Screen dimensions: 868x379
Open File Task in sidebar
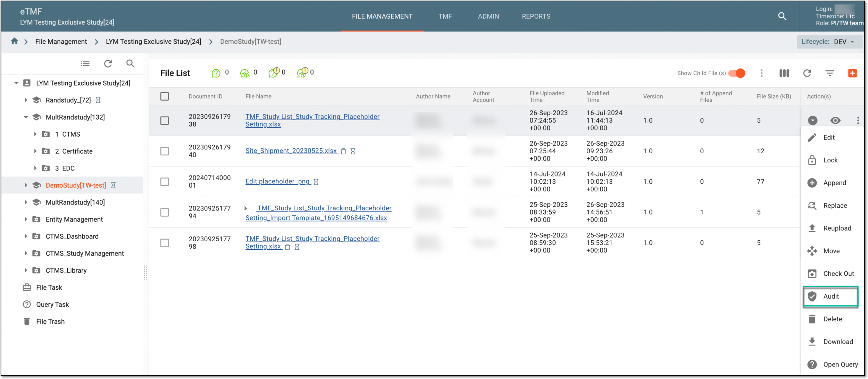click(x=49, y=287)
